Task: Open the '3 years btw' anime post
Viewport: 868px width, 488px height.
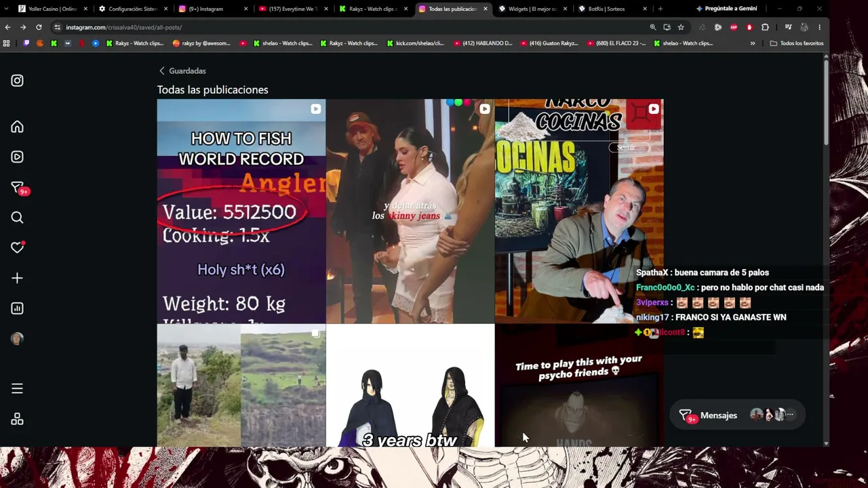Action: (x=410, y=386)
